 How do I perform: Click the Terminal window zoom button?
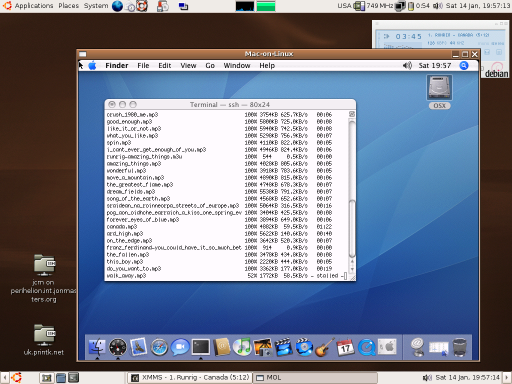pyautogui.click(x=133, y=104)
